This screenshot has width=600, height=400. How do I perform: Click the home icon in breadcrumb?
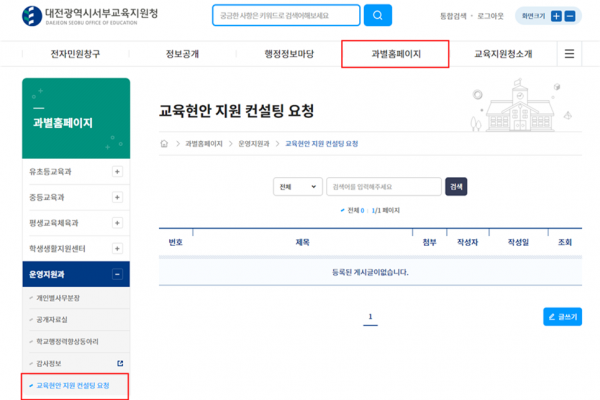pos(165,143)
